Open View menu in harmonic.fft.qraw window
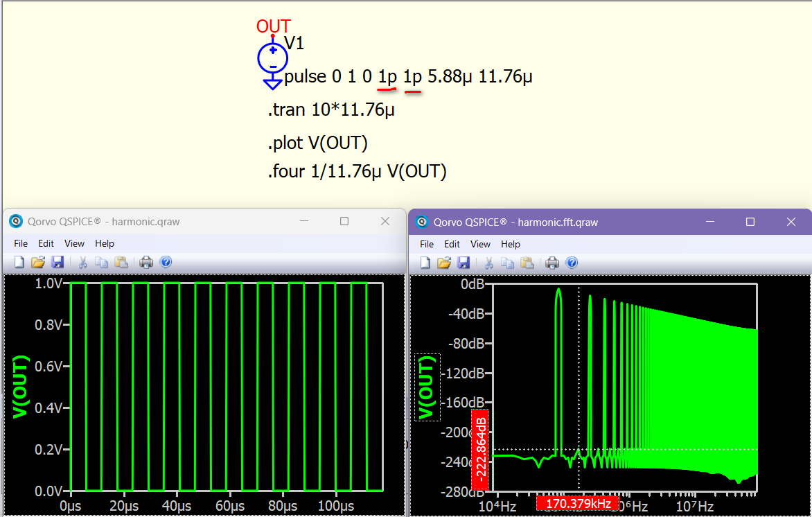Viewport: 812px width, 517px height. pyautogui.click(x=481, y=244)
